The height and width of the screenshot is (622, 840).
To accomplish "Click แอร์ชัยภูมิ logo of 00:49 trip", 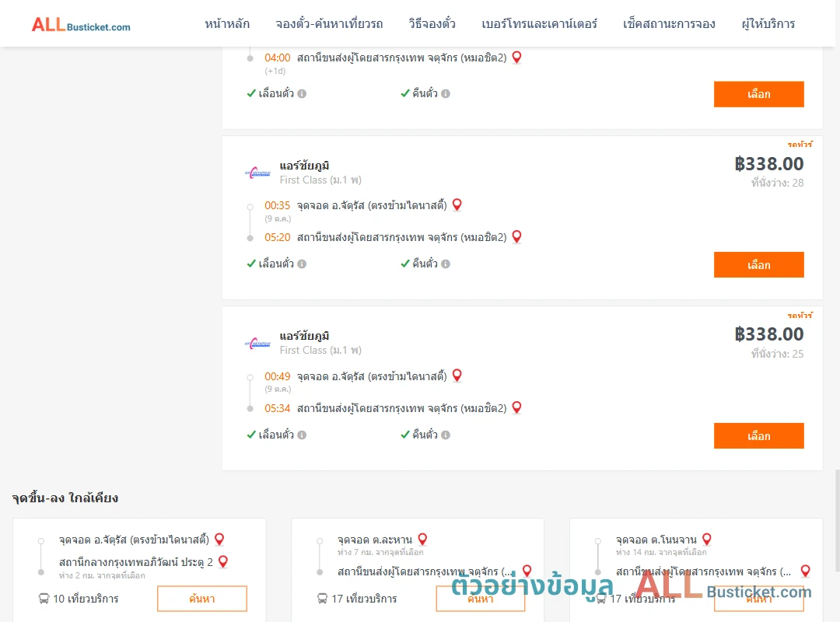I will 257,344.
